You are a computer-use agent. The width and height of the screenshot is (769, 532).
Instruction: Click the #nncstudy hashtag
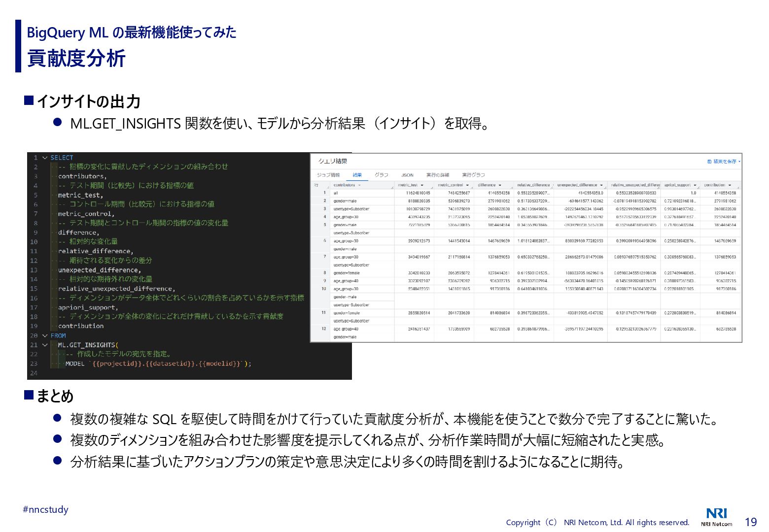[x=45, y=509]
